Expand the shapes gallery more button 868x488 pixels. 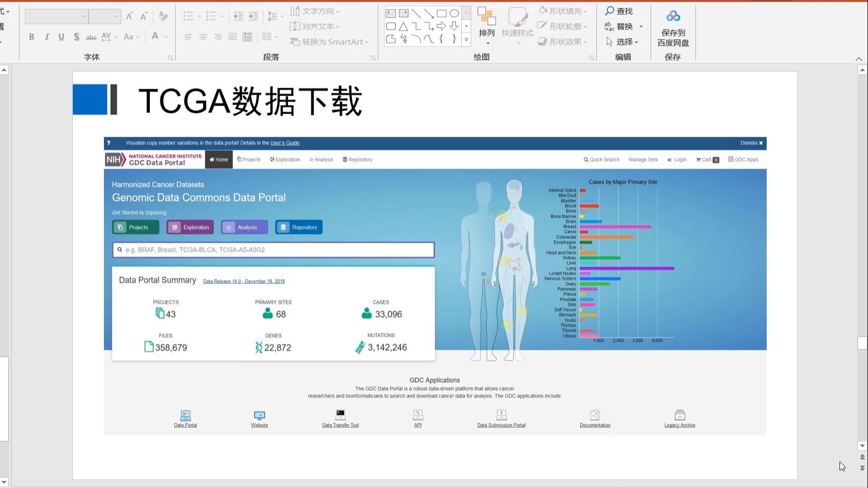pyautogui.click(x=466, y=39)
